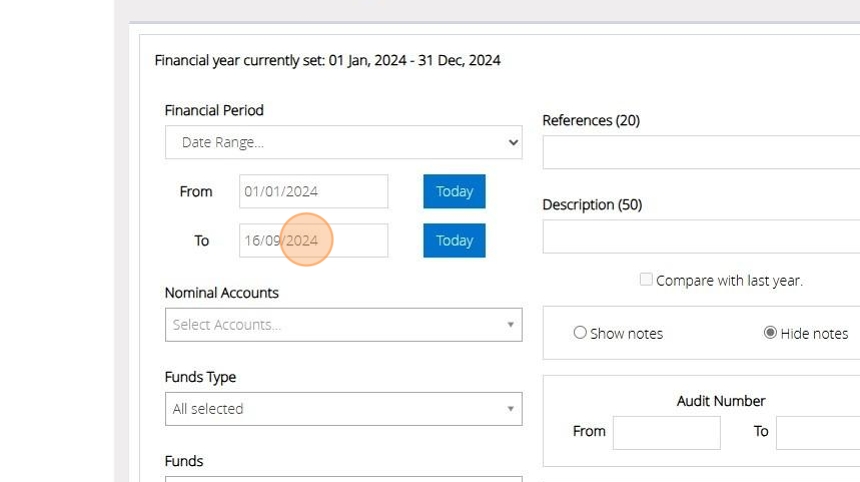
Task: Click the Nominal Accounts label
Action: (x=222, y=293)
